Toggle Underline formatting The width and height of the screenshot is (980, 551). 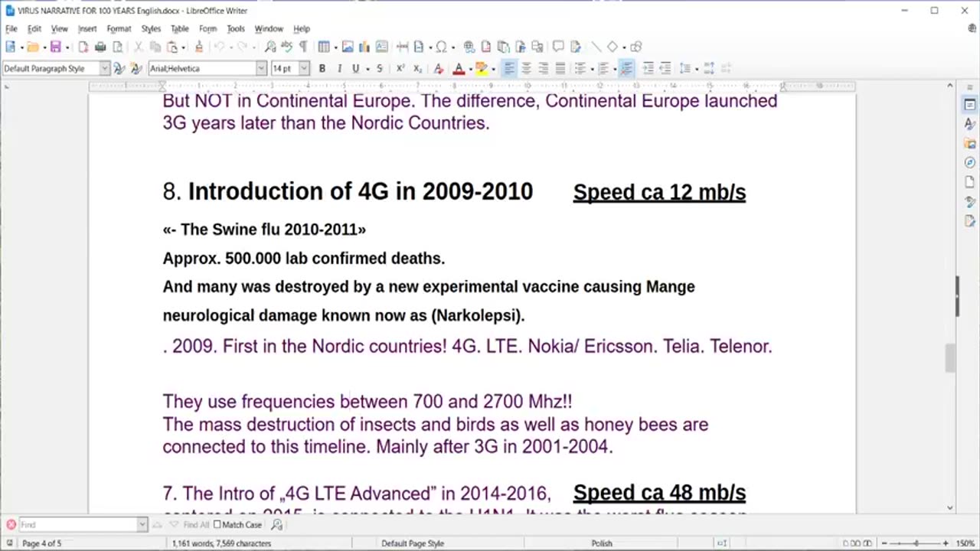point(355,68)
